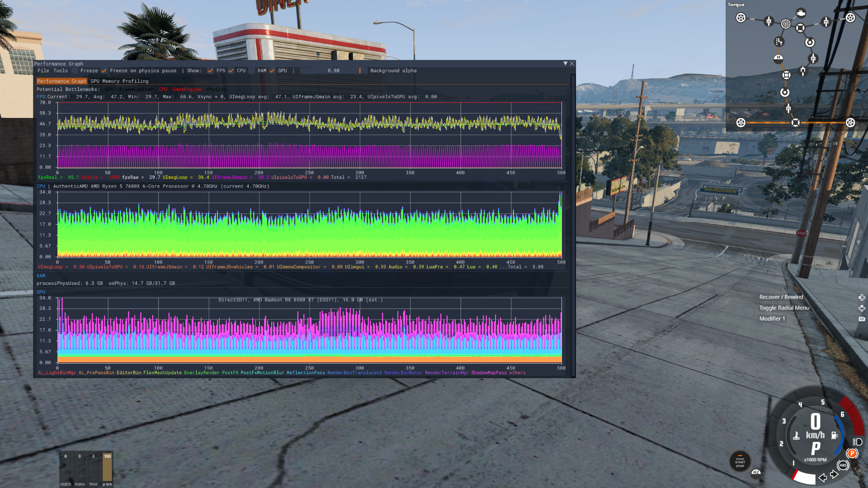Click the ABS indicator on the tachometer
Viewport: 868px width, 488px height.
point(843,465)
